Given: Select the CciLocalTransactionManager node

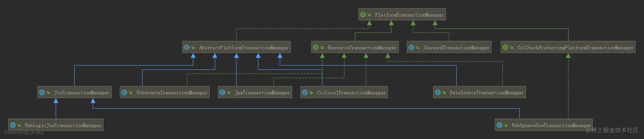Looking at the screenshot, I should click(344, 92).
